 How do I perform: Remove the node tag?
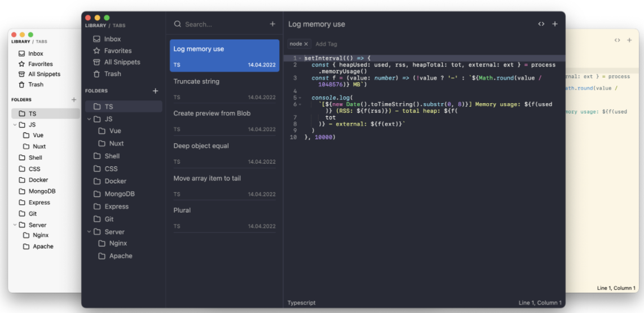click(x=306, y=44)
